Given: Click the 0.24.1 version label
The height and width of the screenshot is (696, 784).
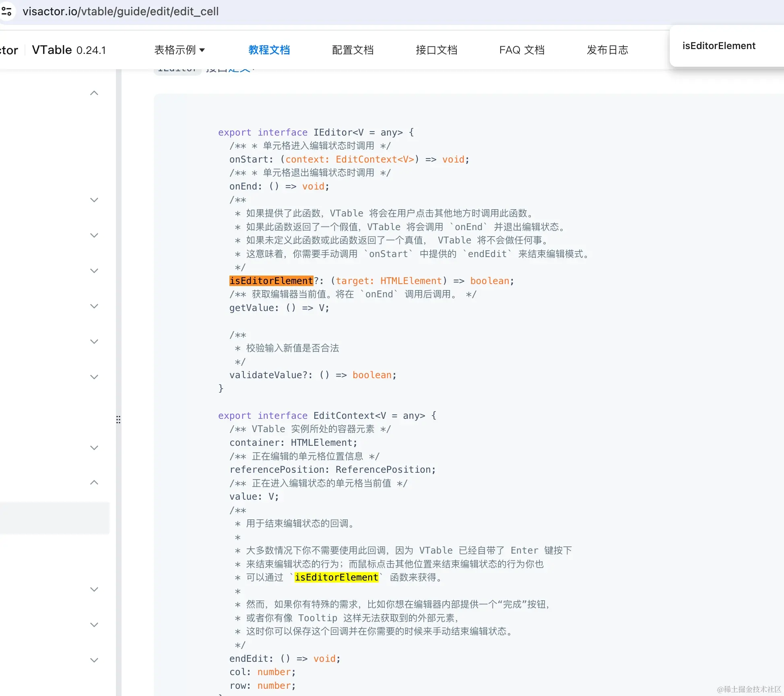Looking at the screenshot, I should click(x=91, y=50).
